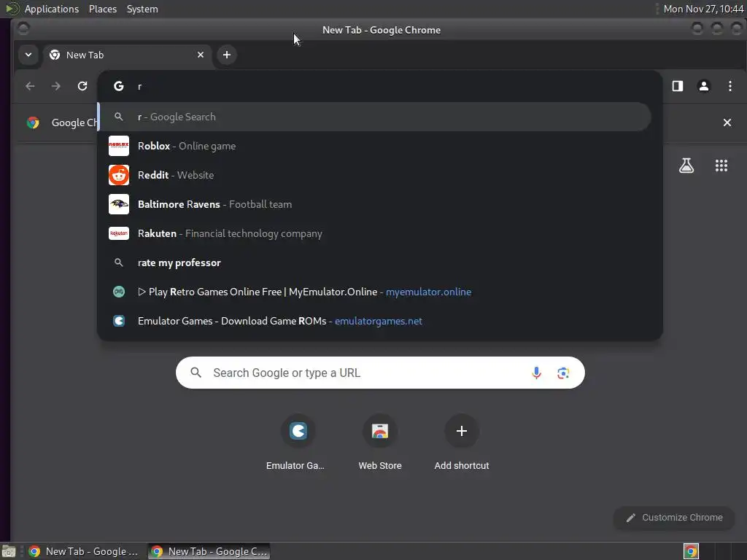This screenshot has height=560, width=747.
Task: Add a new shortcut tile
Action: tap(461, 443)
